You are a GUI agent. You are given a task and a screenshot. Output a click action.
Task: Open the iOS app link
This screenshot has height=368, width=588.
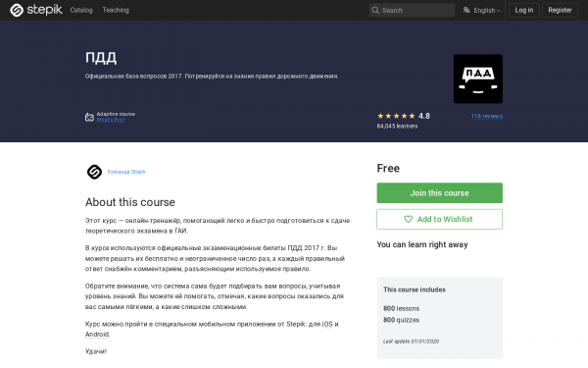click(327, 324)
